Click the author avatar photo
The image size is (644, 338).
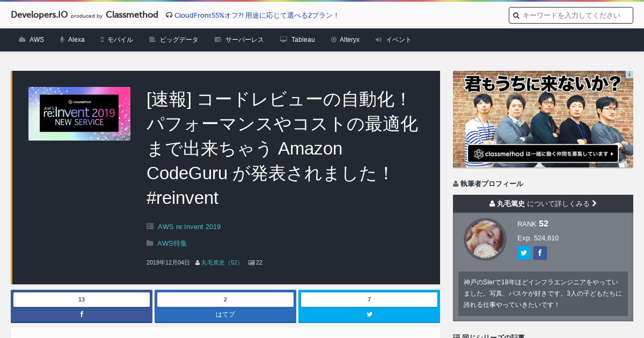coord(485,239)
